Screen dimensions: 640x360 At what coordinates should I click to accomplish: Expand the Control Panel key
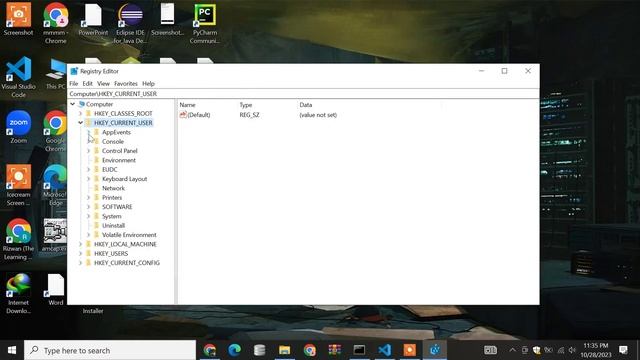[88, 151]
